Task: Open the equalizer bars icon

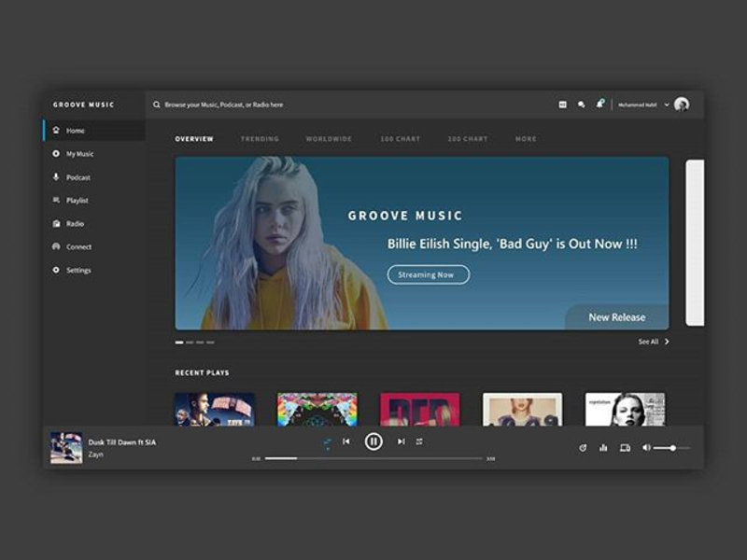Action: (x=603, y=448)
